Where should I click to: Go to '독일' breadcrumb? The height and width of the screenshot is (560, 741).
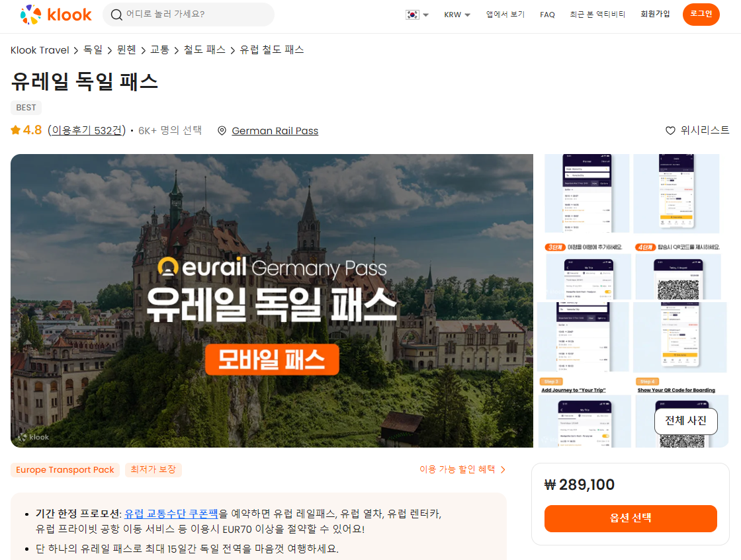coord(93,50)
